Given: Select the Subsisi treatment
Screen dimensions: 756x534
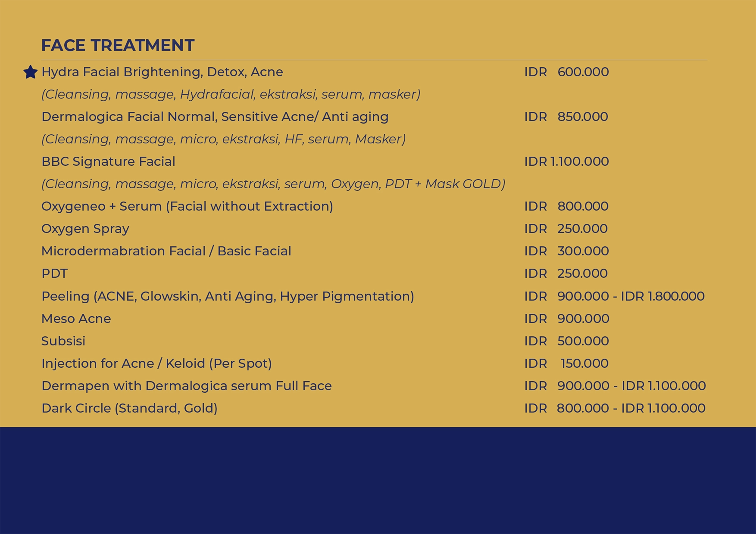Looking at the screenshot, I should coord(63,341).
